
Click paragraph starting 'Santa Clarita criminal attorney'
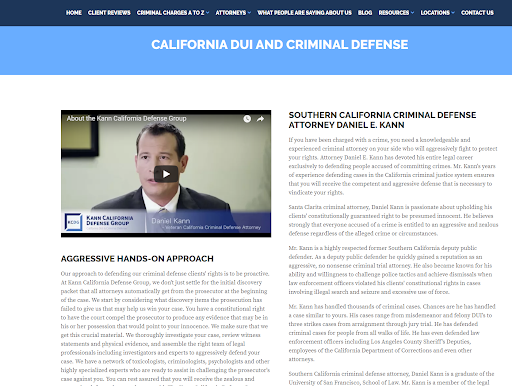pyautogui.click(x=393, y=220)
